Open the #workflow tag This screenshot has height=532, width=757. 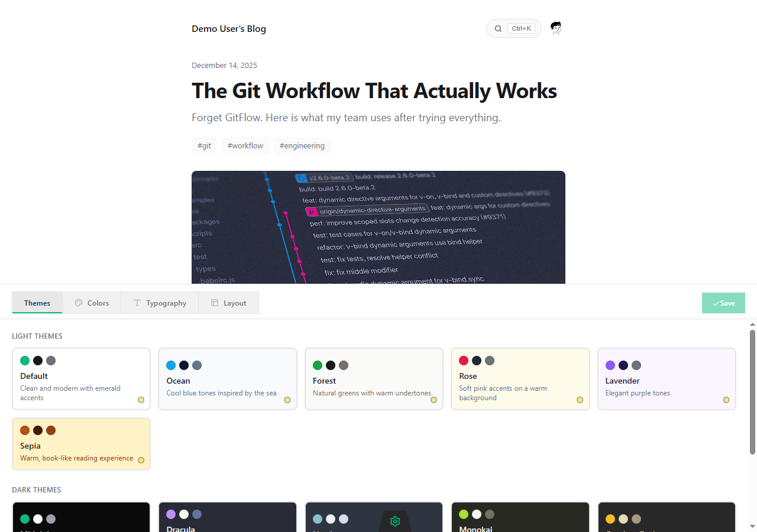tap(245, 145)
